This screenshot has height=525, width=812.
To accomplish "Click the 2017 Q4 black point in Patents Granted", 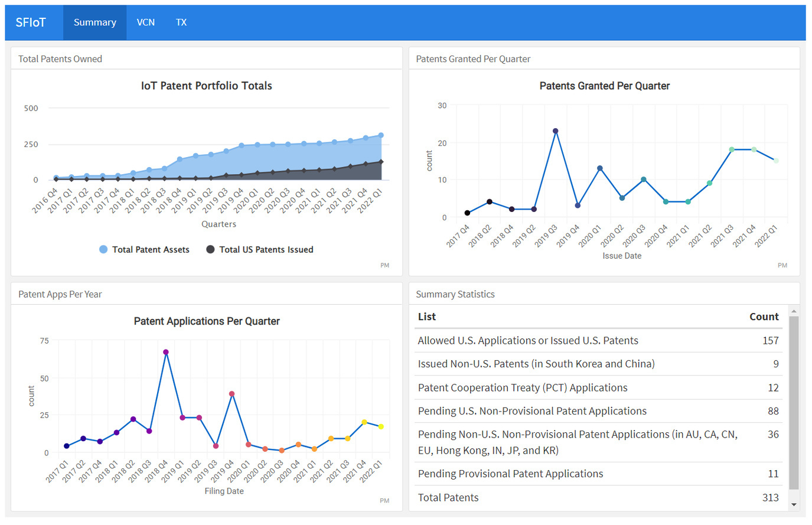I will (x=467, y=213).
